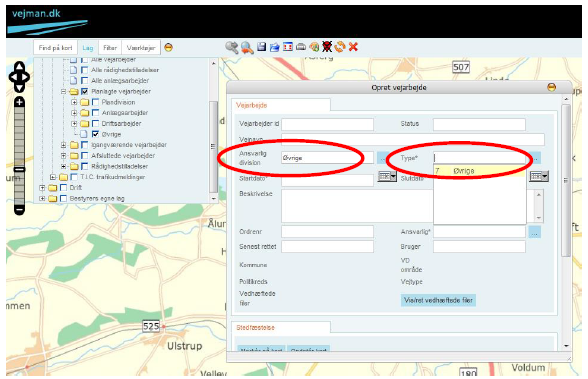Expand the Afsluttede vejarbejder folder

(63, 155)
